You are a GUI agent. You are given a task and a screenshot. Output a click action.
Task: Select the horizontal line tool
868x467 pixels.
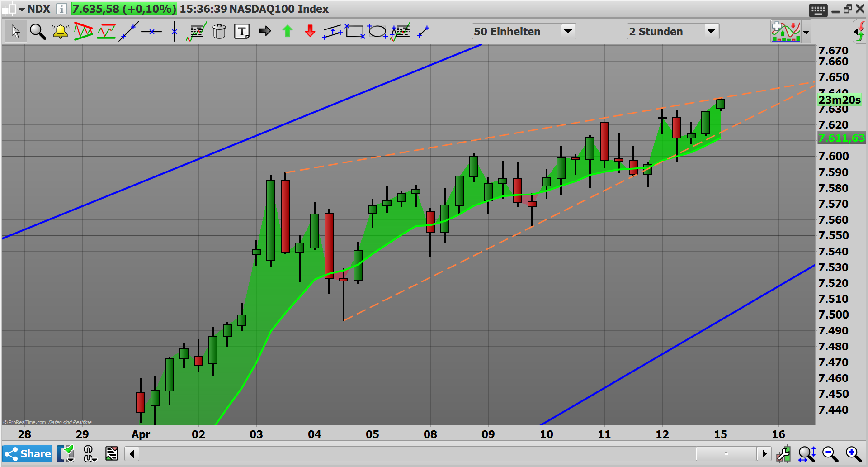pyautogui.click(x=151, y=32)
